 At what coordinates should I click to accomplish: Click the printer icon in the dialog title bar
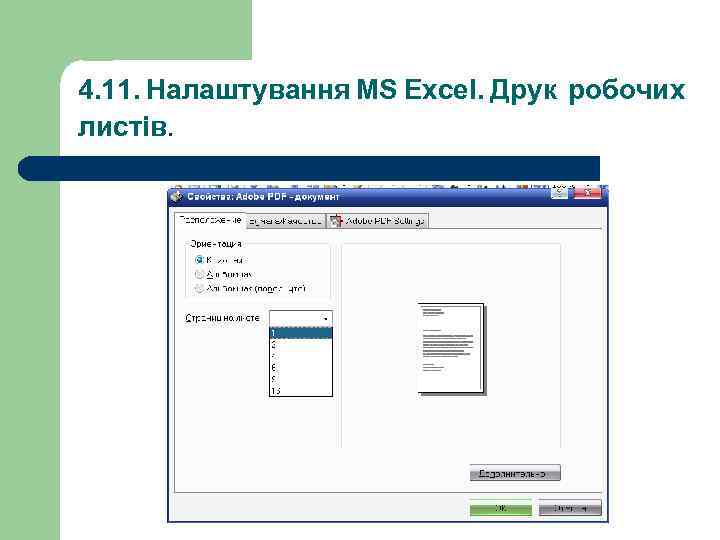(x=177, y=197)
